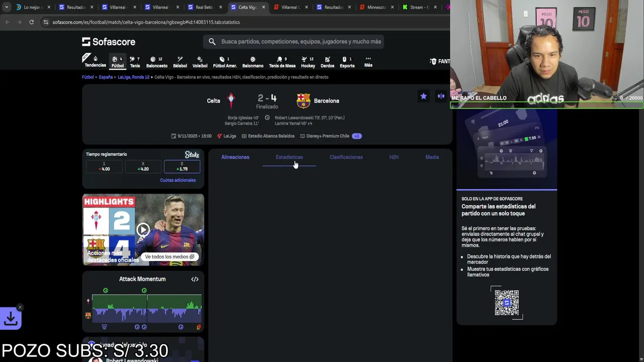This screenshot has width=644, height=362.
Task: Switch to the Real Betis browser tab
Action: point(204,7)
